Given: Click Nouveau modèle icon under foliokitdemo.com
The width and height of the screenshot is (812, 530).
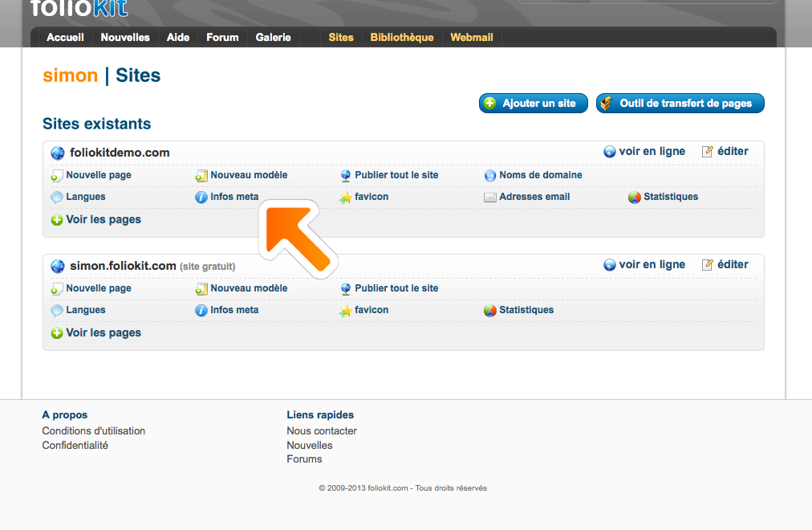Looking at the screenshot, I should pyautogui.click(x=201, y=176).
